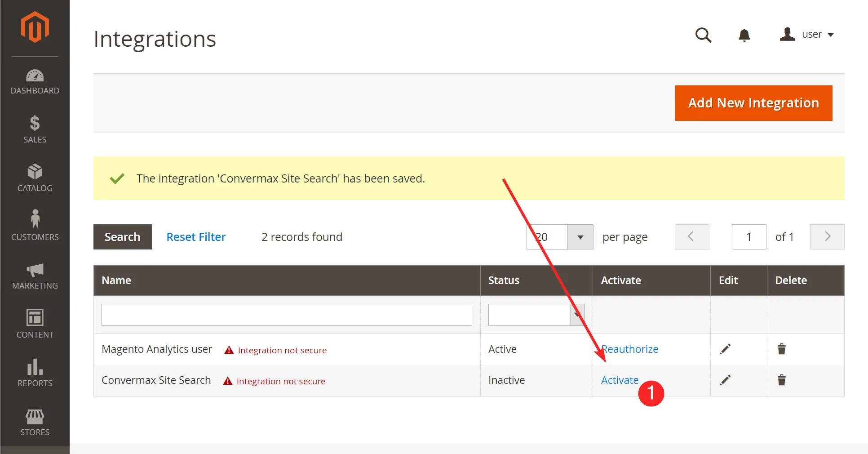Open the per page count dropdown
The image size is (868, 454).
[x=580, y=237]
